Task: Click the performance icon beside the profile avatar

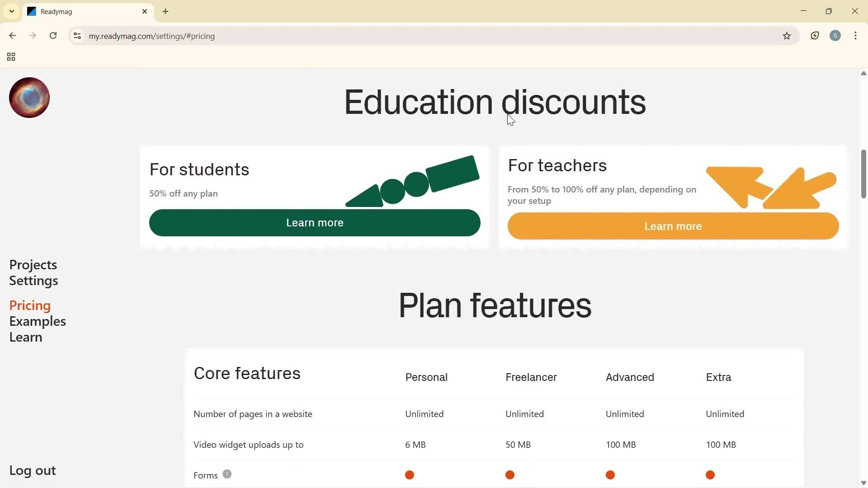Action: [x=815, y=36]
